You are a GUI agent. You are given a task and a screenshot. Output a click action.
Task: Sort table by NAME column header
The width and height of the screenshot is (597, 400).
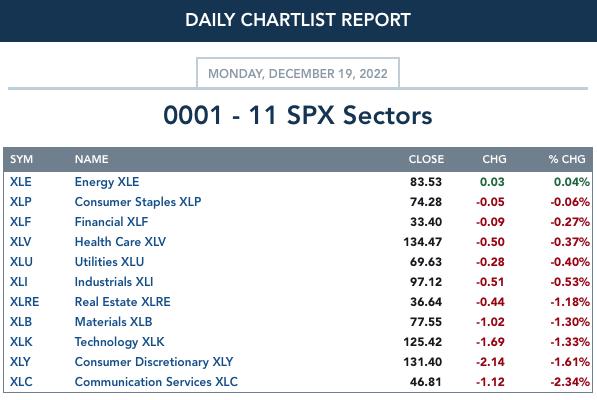tap(91, 159)
